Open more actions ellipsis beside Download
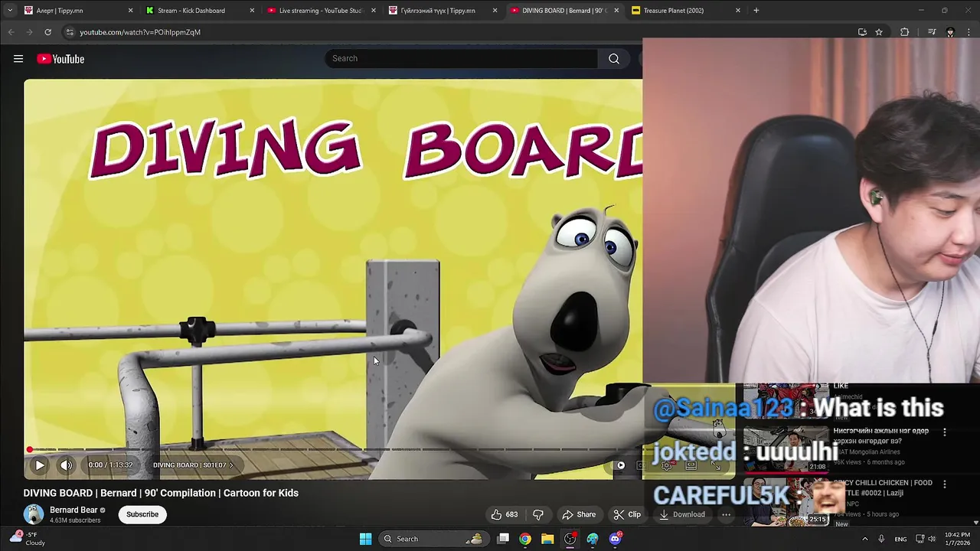Image resolution: width=980 pixels, height=551 pixels. pyautogui.click(x=726, y=514)
